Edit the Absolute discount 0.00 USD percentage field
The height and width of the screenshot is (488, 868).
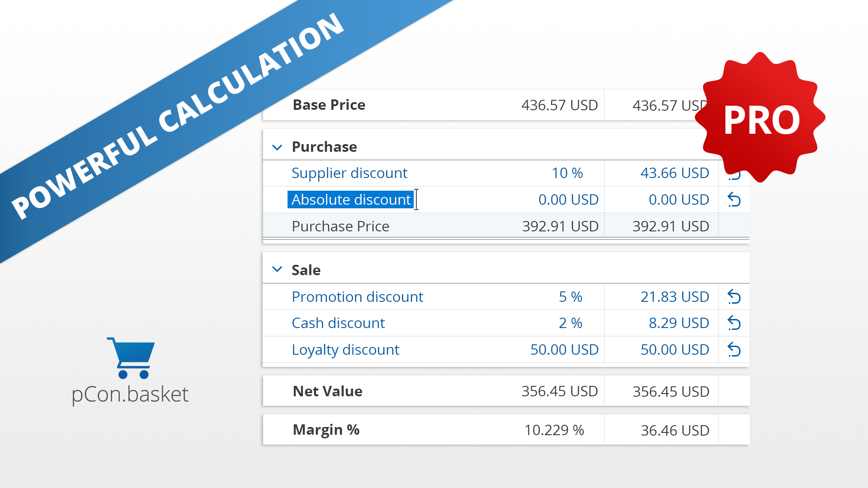[x=568, y=200]
